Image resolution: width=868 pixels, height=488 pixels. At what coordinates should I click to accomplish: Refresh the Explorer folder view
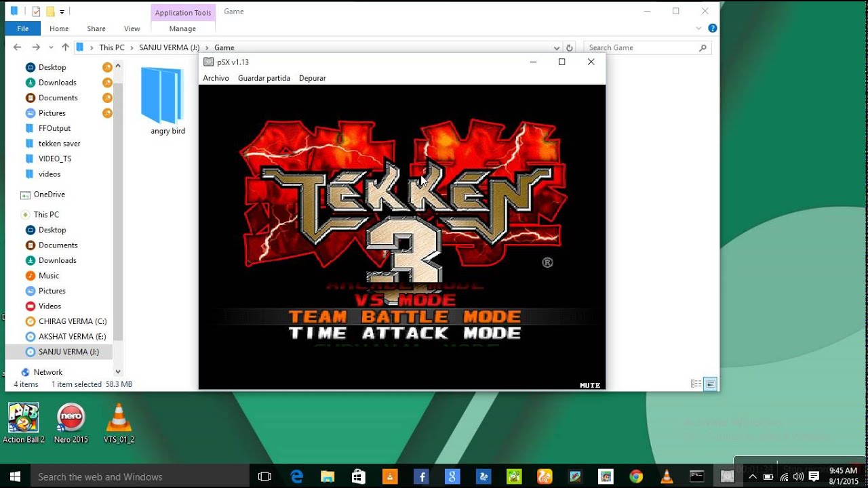pyautogui.click(x=570, y=48)
